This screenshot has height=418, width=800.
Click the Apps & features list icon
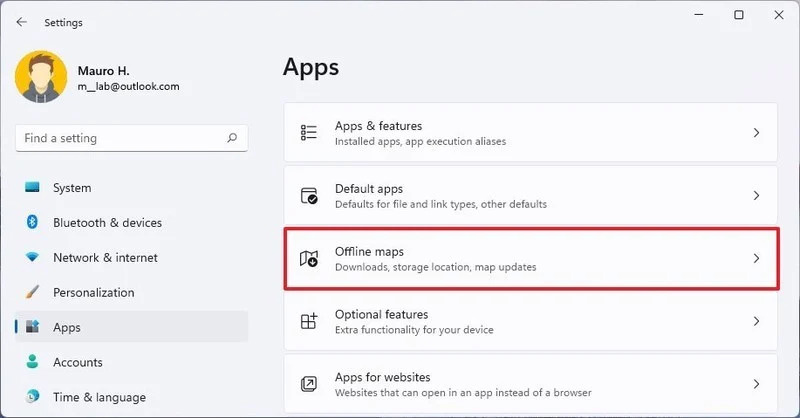(x=309, y=133)
